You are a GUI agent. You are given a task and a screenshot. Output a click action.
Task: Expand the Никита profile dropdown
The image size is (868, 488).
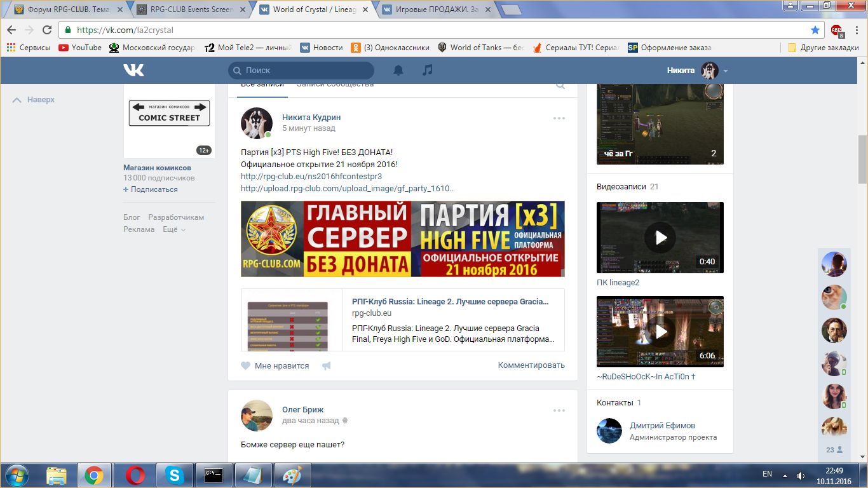[726, 71]
